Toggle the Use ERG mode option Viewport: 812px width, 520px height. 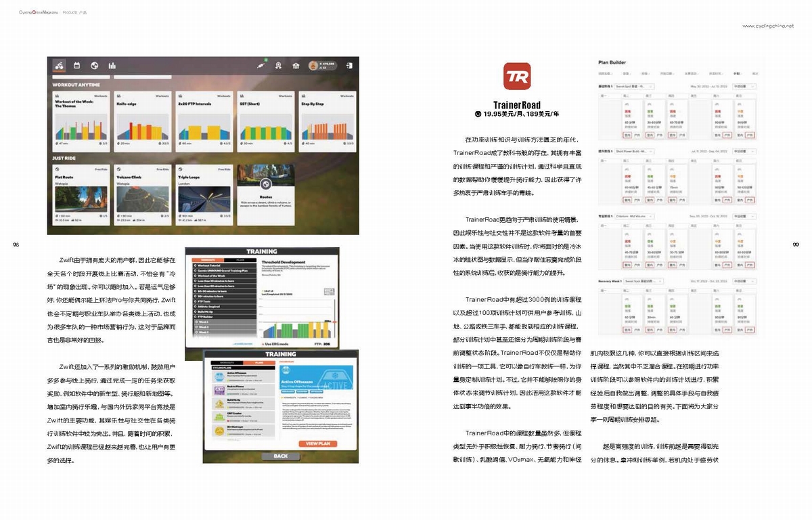(275, 344)
